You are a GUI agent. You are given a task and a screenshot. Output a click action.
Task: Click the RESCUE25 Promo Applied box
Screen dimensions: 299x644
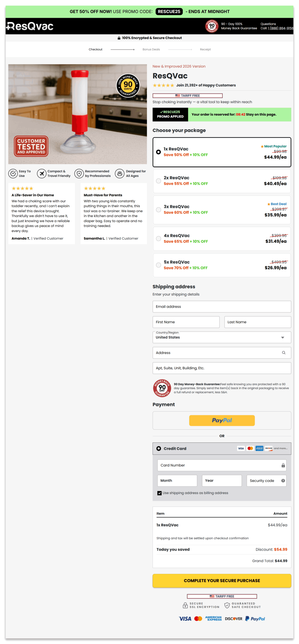(x=170, y=115)
